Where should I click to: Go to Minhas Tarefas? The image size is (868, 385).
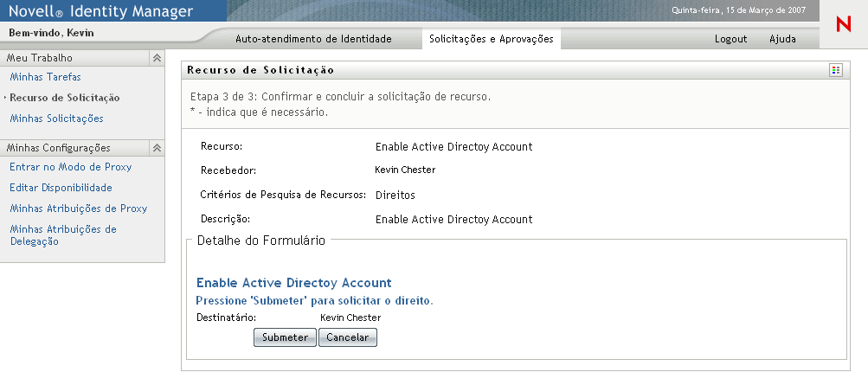(39, 77)
